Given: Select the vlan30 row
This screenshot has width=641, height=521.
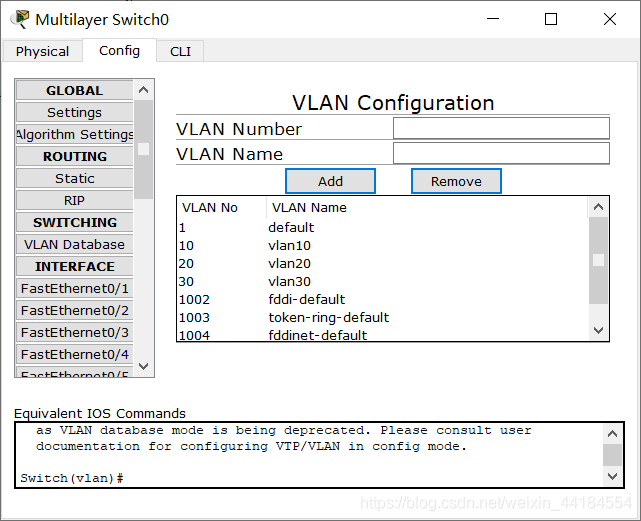Looking at the screenshot, I should (x=383, y=281).
